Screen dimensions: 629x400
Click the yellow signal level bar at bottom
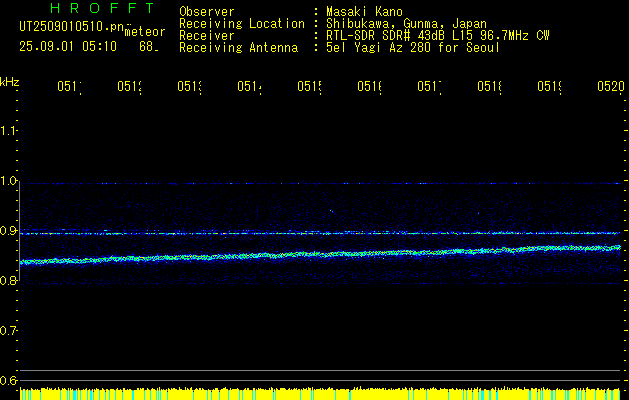coord(320,394)
